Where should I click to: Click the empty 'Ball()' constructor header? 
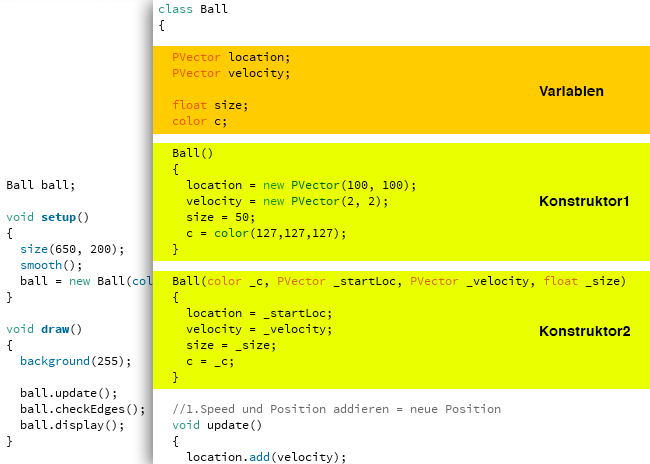pos(192,153)
